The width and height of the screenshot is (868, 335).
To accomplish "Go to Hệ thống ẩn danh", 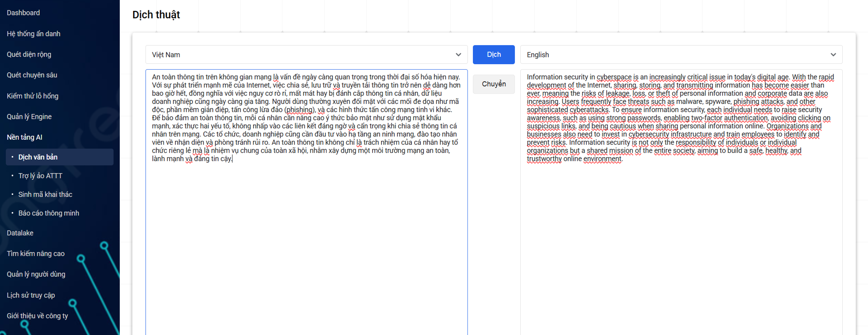I will (33, 34).
